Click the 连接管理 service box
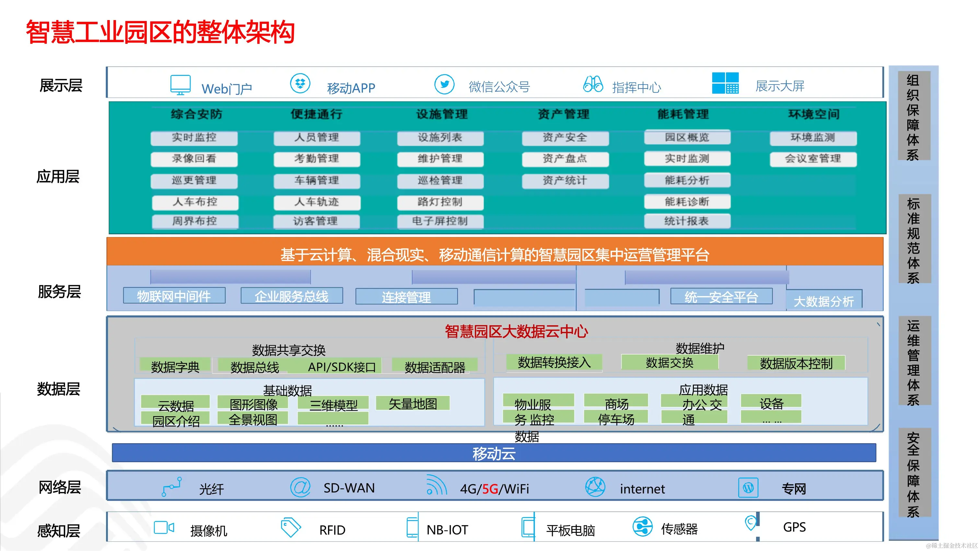Viewport: 980px width, 551px height. click(x=407, y=297)
